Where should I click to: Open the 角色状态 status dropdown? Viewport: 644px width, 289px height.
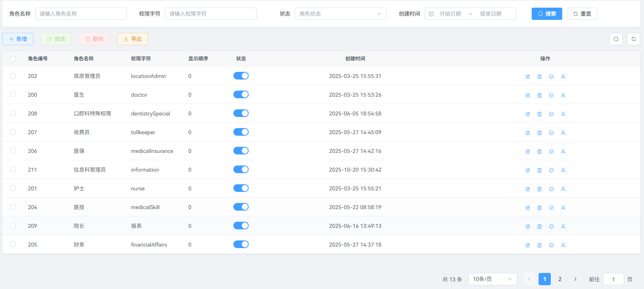[341, 14]
